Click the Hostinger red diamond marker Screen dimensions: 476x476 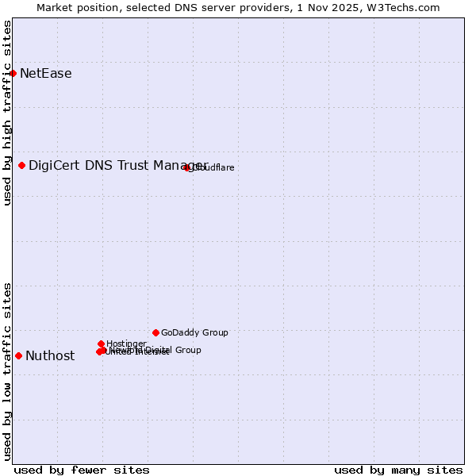[102, 344]
